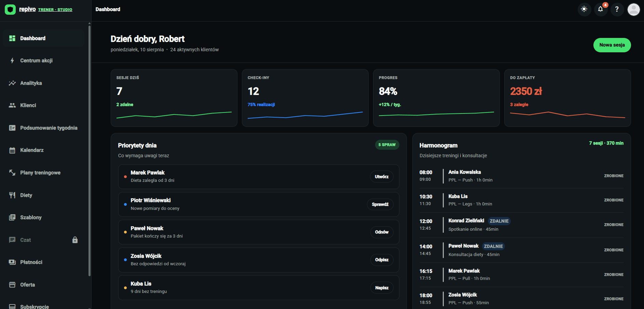Select Marek Pawlak 16:15 session row
This screenshot has height=309, width=644.
(521, 274)
